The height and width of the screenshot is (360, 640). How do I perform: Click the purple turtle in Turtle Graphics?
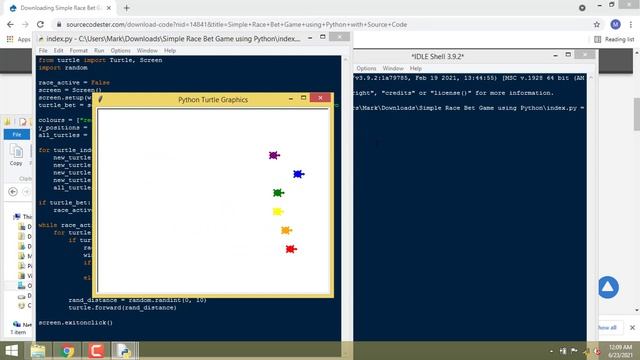tap(274, 155)
